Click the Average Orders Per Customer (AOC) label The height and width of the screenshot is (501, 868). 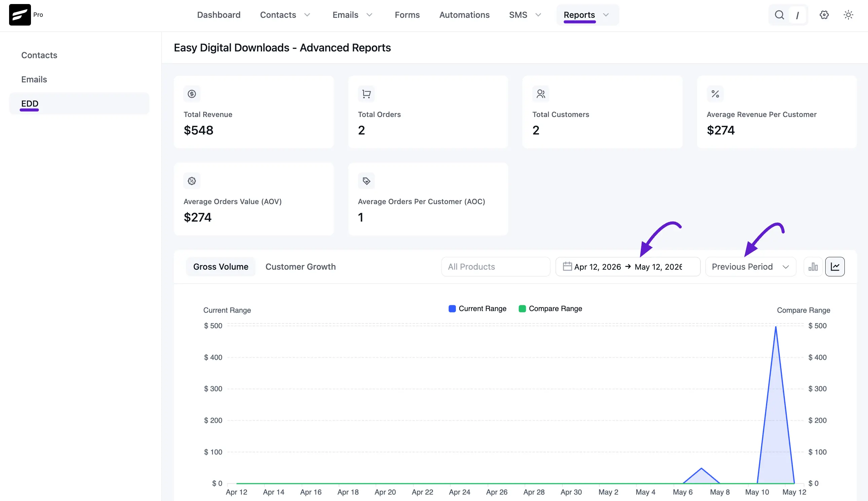(422, 201)
